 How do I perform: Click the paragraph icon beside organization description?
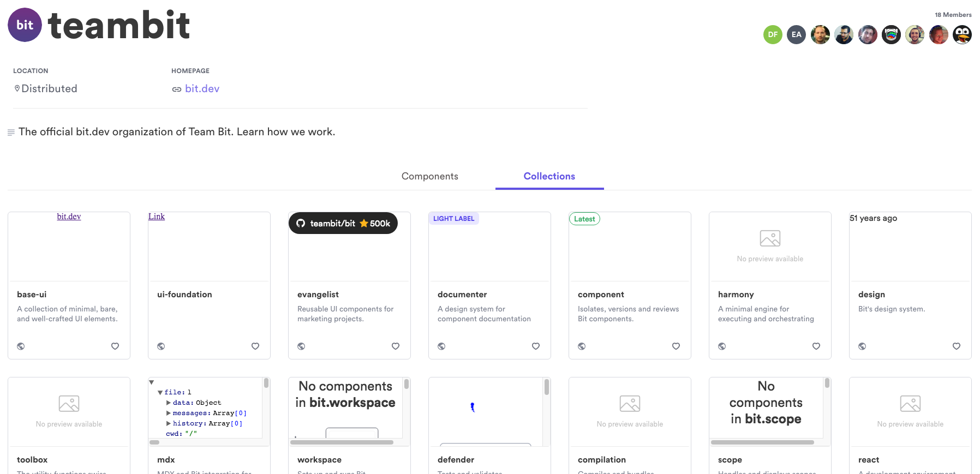[11, 133]
